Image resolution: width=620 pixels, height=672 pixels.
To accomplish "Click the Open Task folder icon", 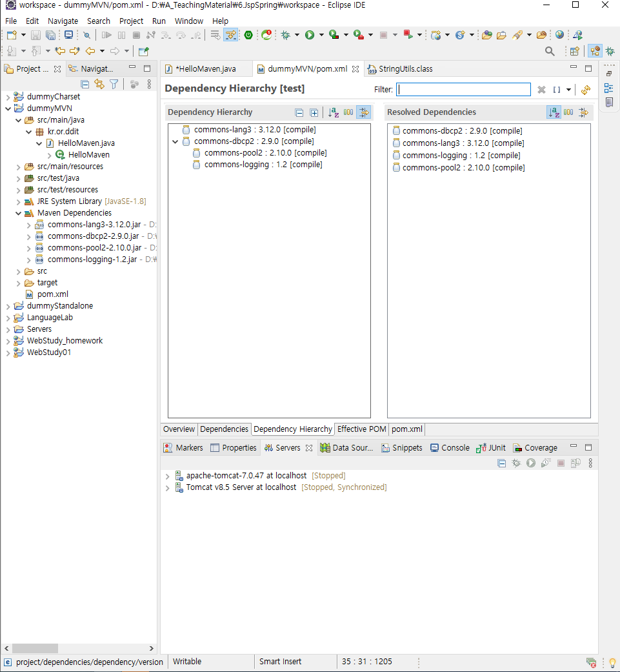I will (x=501, y=35).
